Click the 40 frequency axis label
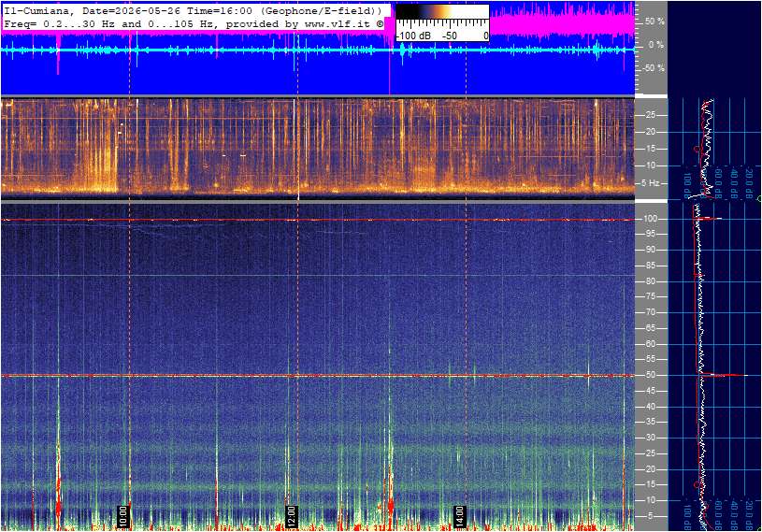The width and height of the screenshot is (762, 532). 650,407
